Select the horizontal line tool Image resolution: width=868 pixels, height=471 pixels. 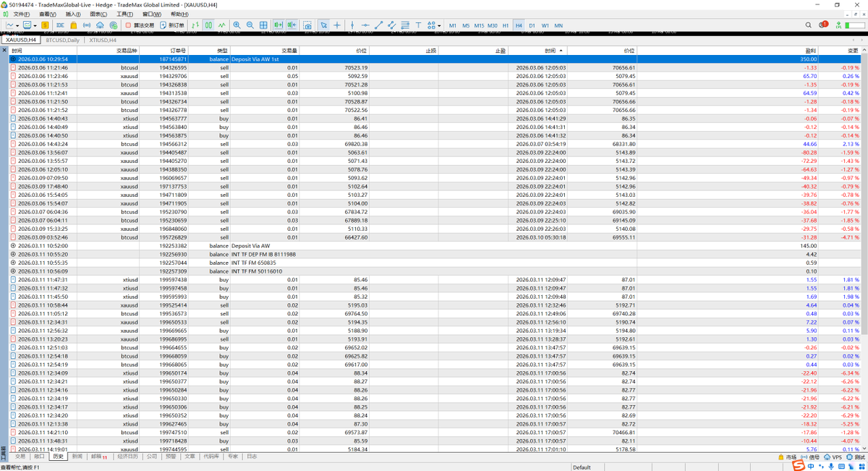pyautogui.click(x=365, y=25)
